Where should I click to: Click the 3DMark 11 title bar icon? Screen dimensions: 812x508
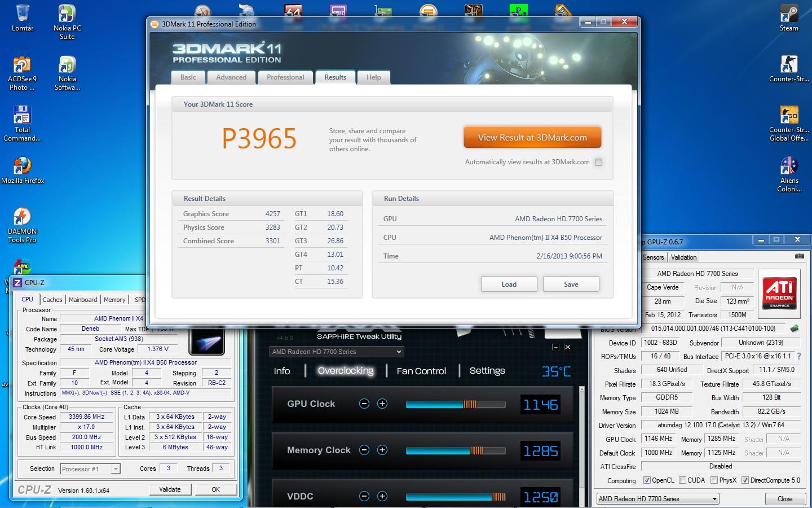point(155,24)
